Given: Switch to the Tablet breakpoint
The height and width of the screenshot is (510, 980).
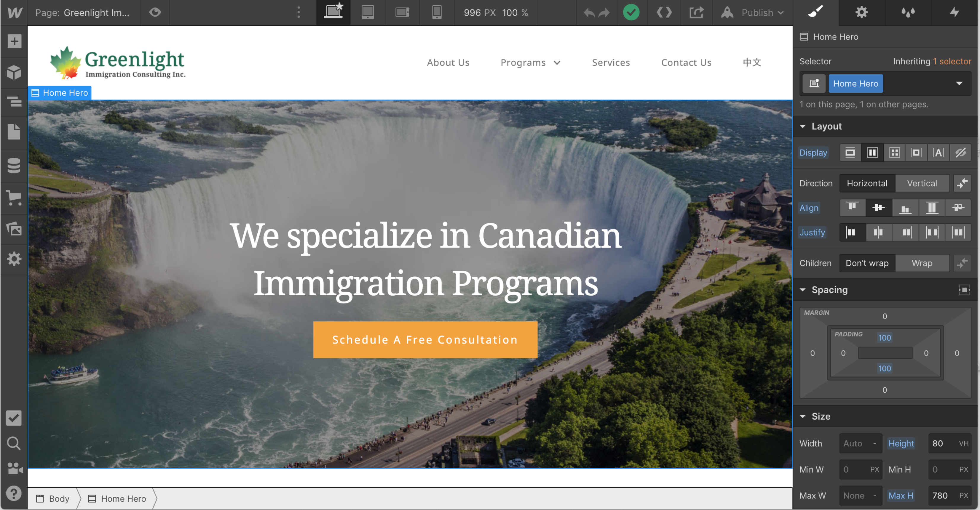Looking at the screenshot, I should 368,12.
